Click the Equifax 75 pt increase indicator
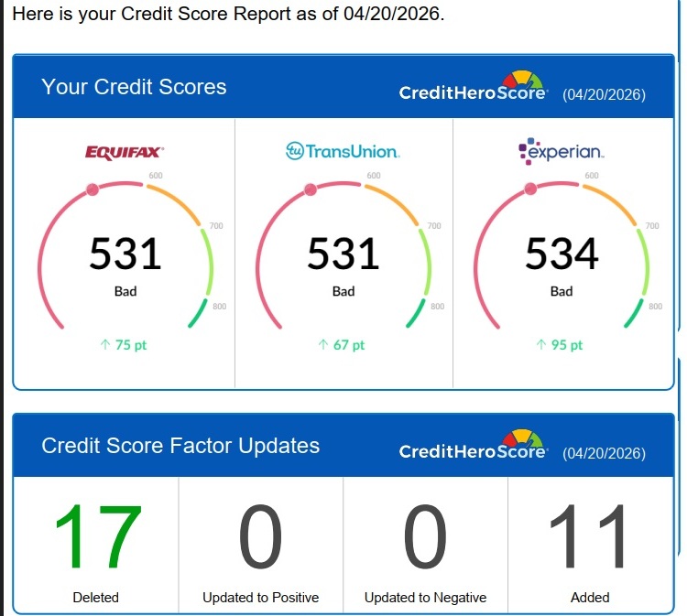 (x=124, y=345)
